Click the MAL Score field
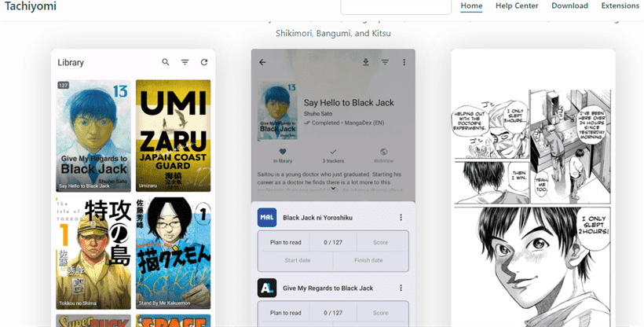644x327 pixels. click(x=380, y=242)
